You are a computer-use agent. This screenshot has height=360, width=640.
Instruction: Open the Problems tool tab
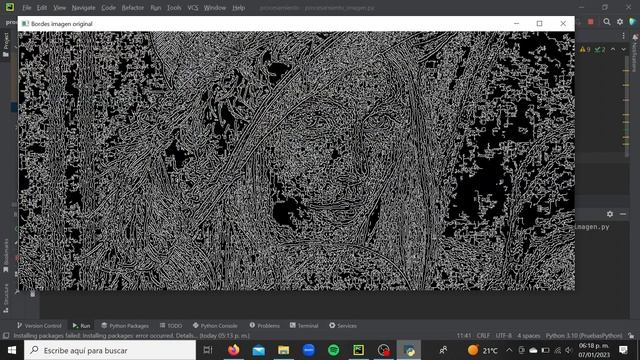point(264,326)
